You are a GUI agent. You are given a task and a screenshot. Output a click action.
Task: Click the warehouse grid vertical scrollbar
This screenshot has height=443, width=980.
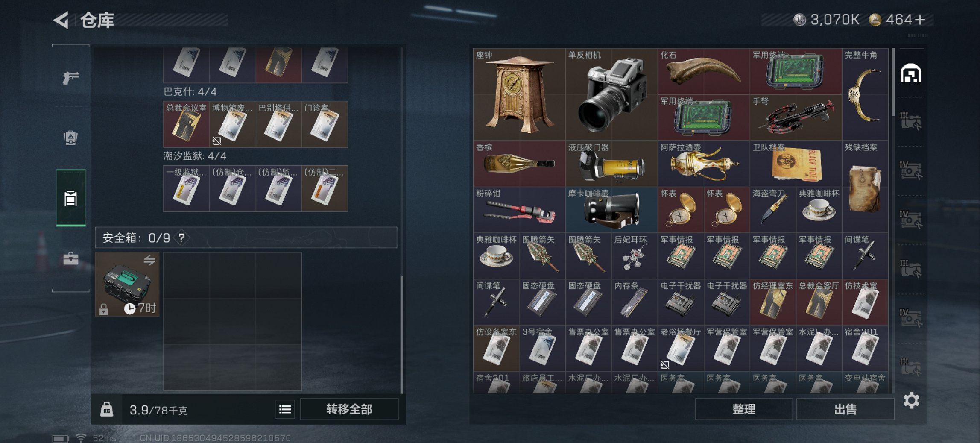tap(893, 82)
